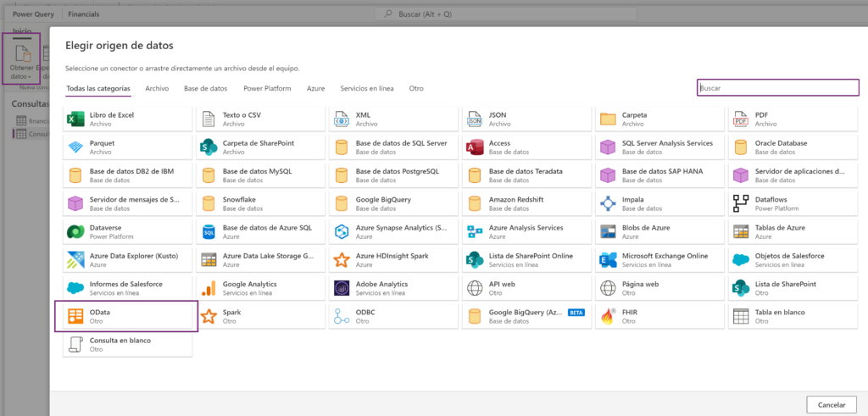Open the Otro category tab

[416, 88]
